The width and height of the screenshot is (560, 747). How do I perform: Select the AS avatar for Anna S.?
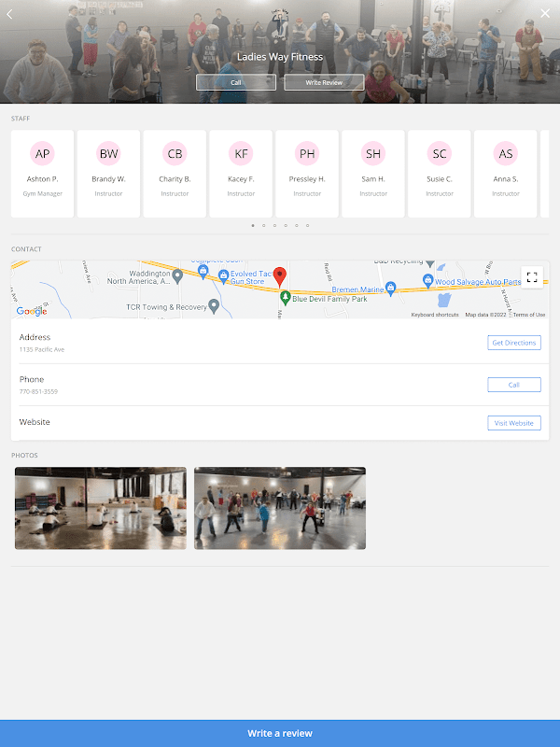point(506,153)
